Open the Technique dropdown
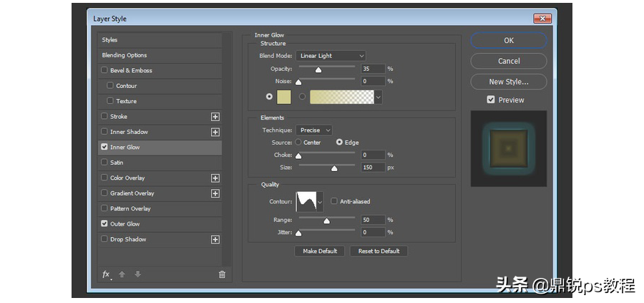Screen dimensions: 644x303 [314, 130]
